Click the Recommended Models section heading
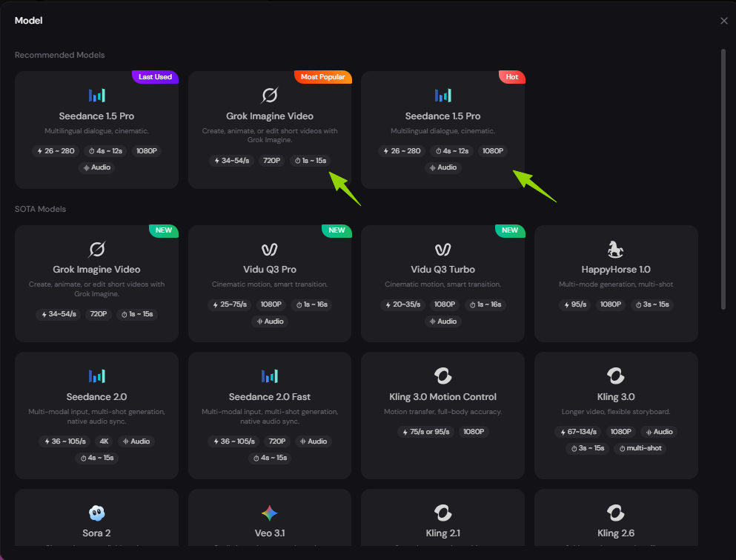Viewport: 736px width, 560px height. [59, 55]
